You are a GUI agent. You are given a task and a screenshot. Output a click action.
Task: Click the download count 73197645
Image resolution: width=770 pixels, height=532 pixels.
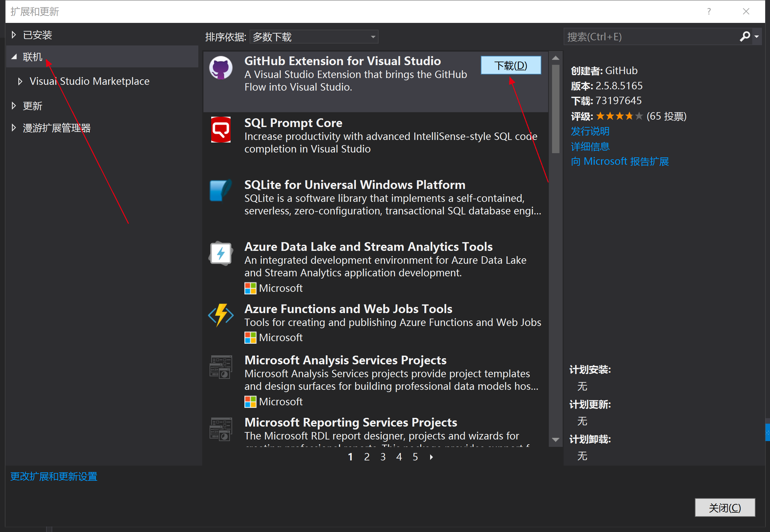click(619, 101)
